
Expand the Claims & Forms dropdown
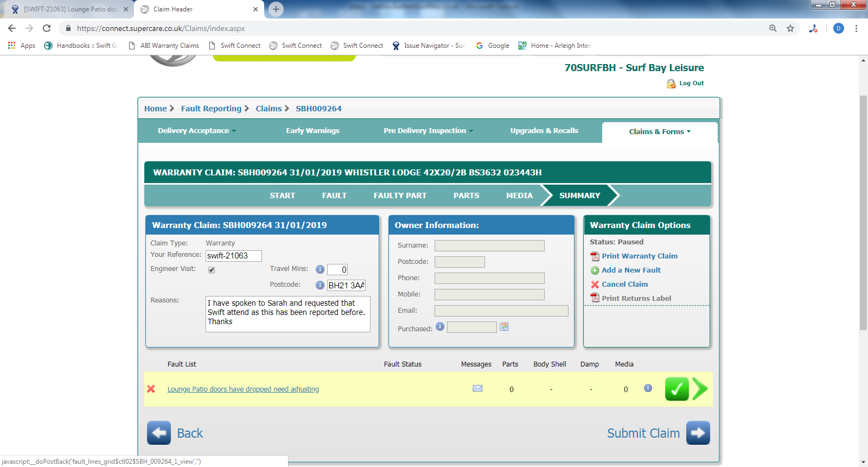[x=659, y=132]
